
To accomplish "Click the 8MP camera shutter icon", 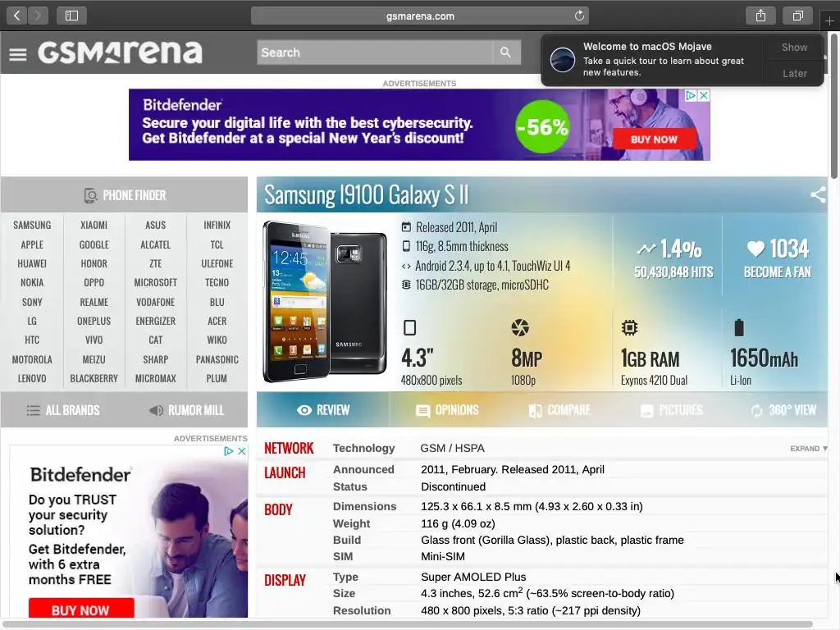I will 519,327.
